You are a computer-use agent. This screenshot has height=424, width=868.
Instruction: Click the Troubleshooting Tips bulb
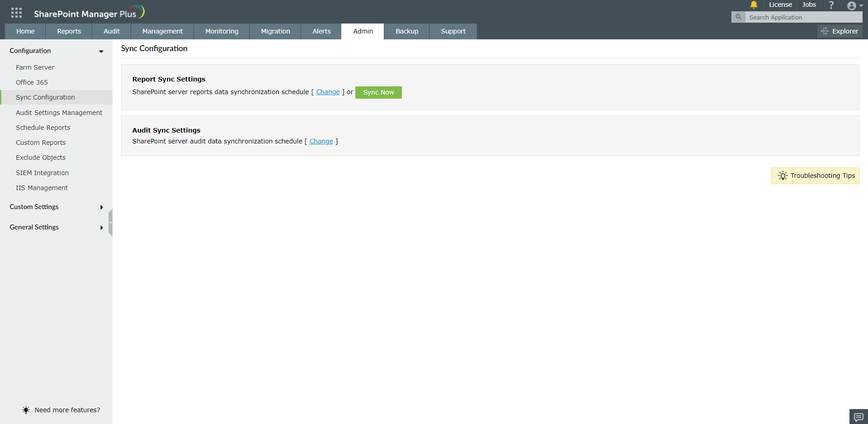(x=783, y=176)
